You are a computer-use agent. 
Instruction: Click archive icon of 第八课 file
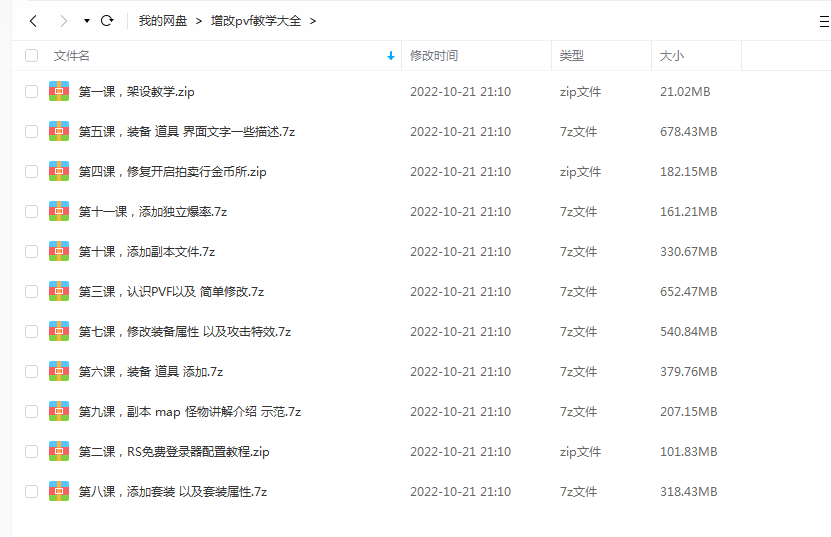(59, 491)
